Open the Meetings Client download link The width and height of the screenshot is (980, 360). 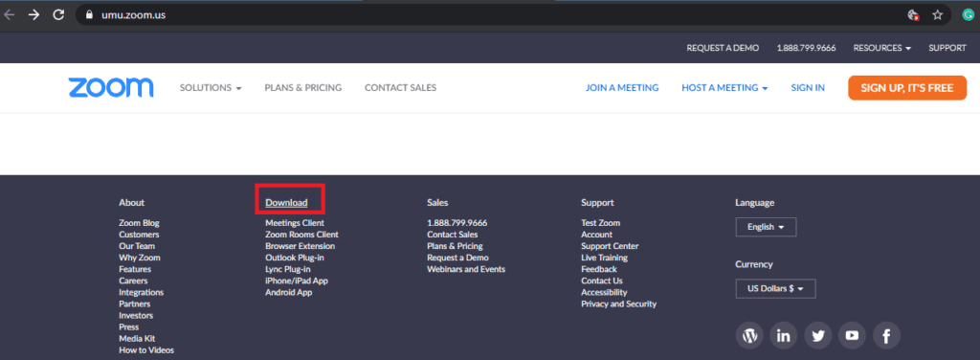(295, 222)
